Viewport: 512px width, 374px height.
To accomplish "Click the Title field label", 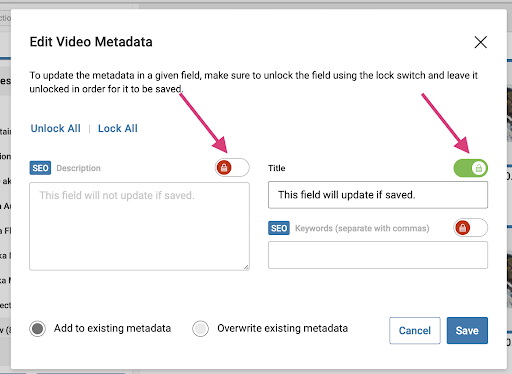I will tap(277, 168).
